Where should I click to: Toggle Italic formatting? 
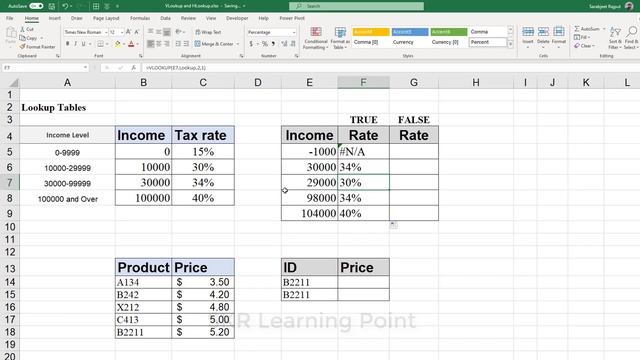tap(76, 44)
